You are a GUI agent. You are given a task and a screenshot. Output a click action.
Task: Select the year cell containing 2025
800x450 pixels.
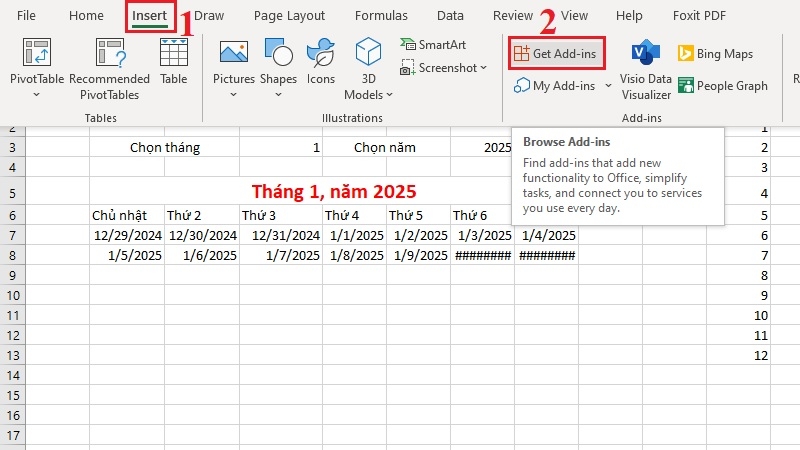[482, 147]
